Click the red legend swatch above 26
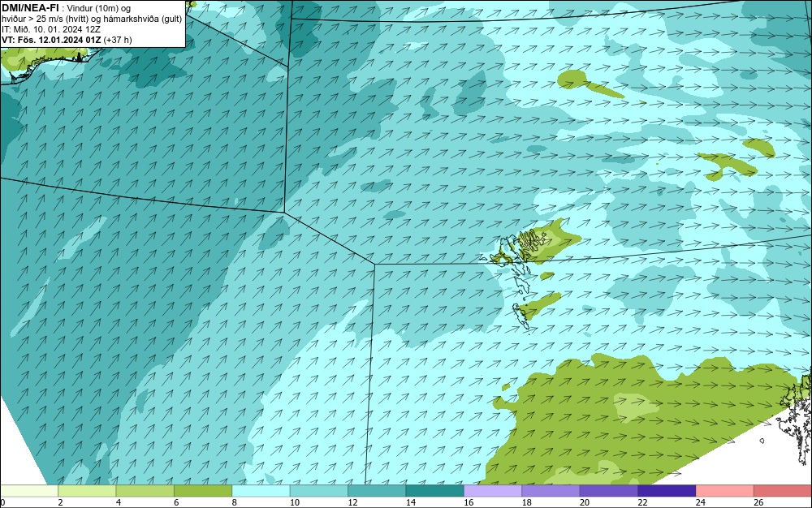Image resolution: width=812 pixels, height=508 pixels. coord(783,491)
